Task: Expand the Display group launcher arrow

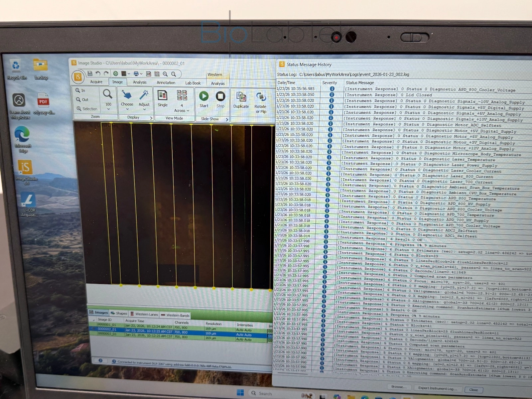Action: click(151, 118)
